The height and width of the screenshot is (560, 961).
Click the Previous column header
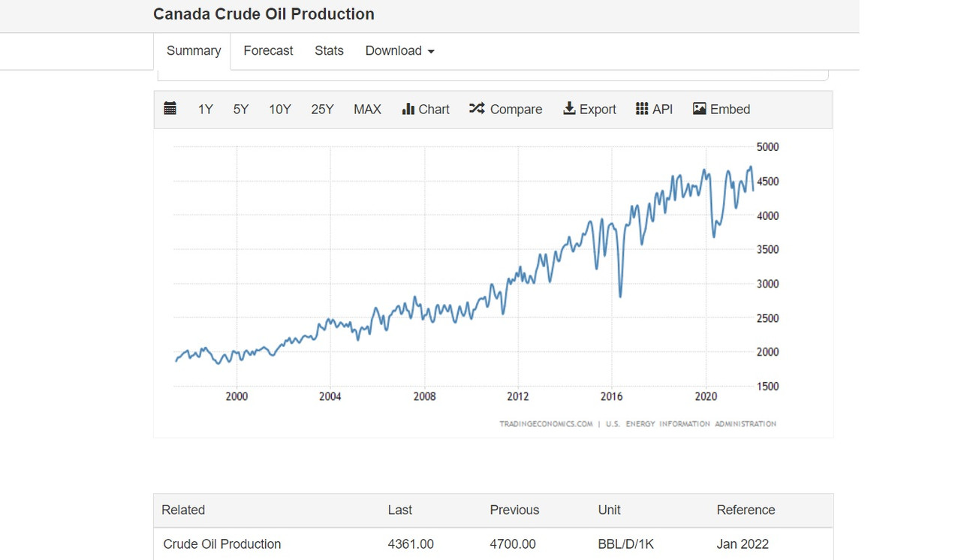(x=514, y=510)
